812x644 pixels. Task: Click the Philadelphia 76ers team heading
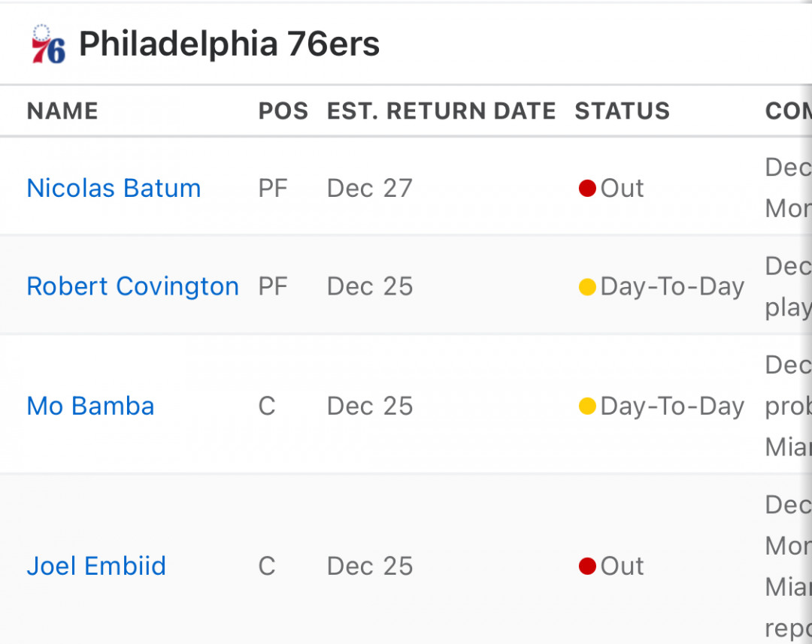(229, 44)
